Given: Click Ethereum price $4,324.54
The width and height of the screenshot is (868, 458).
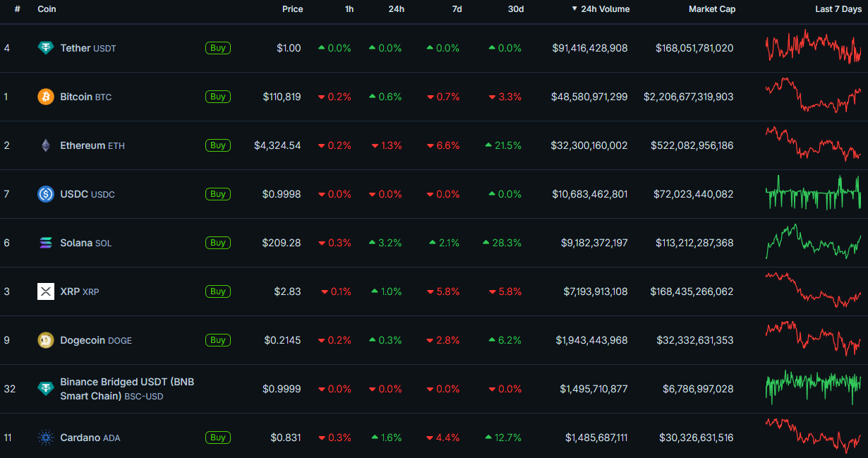Looking at the screenshot, I should [x=277, y=145].
